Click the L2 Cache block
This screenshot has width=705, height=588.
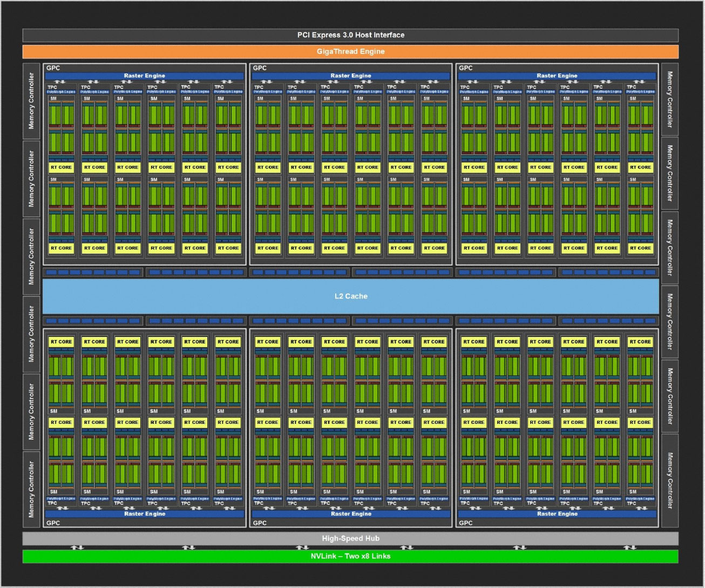point(351,296)
